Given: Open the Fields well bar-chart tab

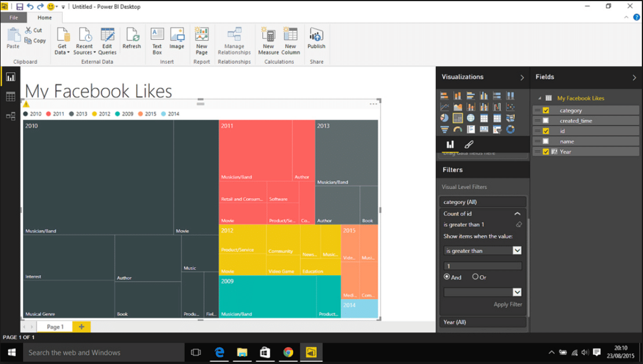Looking at the screenshot, I should (x=450, y=144).
